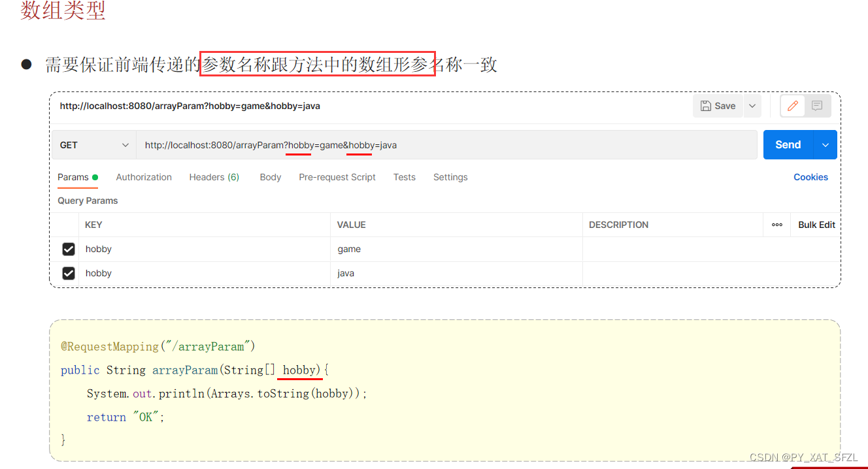Expand the Send options arrow
This screenshot has height=469, width=868.
coord(826,145)
